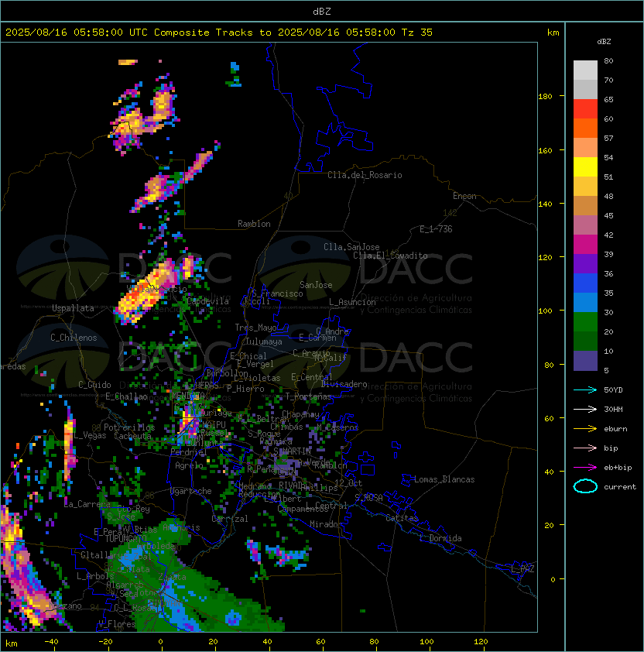
Task: Click the 'Catitas' map label
Action: [402, 518]
